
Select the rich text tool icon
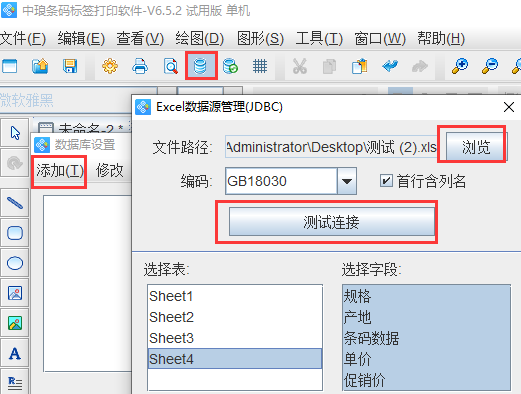click(15, 383)
